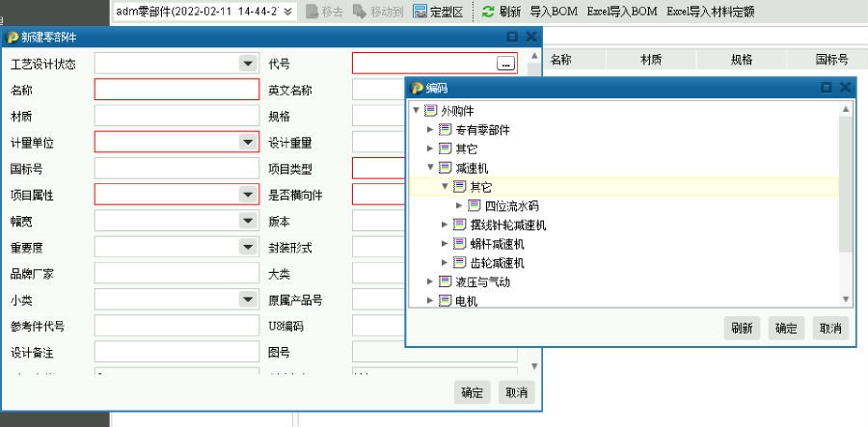Collapse the 减速机 tree node
868x427 pixels.
click(417, 168)
